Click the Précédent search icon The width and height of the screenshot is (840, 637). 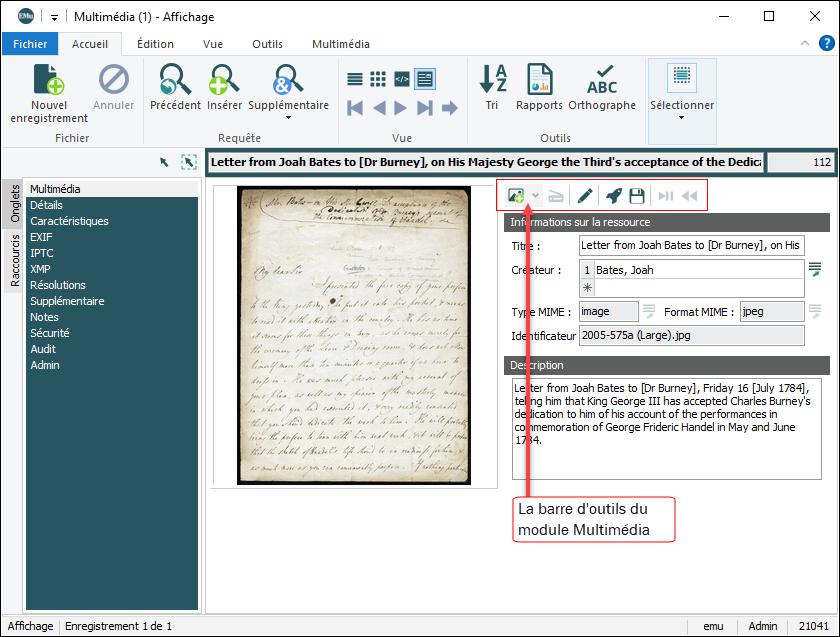click(175, 79)
